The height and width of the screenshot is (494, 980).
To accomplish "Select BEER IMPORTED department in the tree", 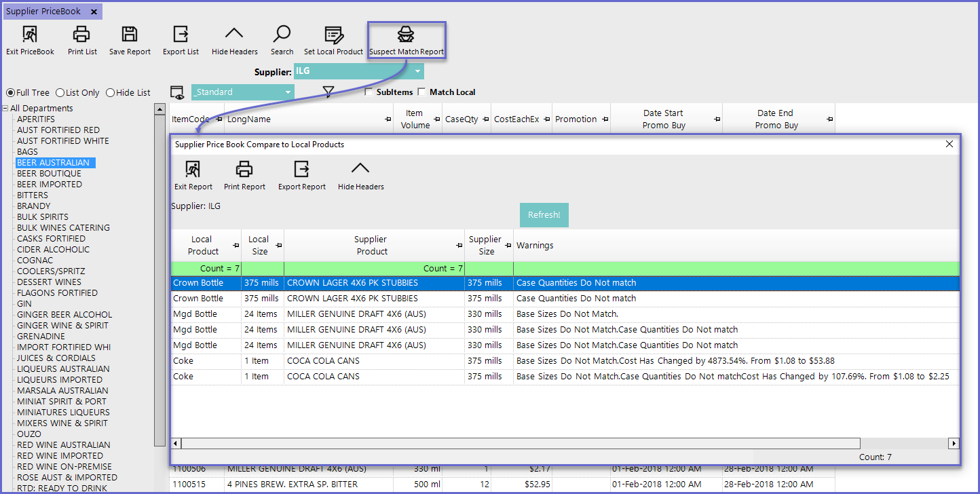I will pyautogui.click(x=50, y=185).
